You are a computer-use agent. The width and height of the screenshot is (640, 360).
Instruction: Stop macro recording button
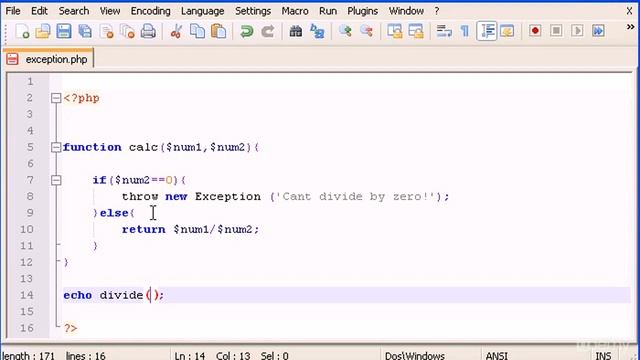point(556,31)
